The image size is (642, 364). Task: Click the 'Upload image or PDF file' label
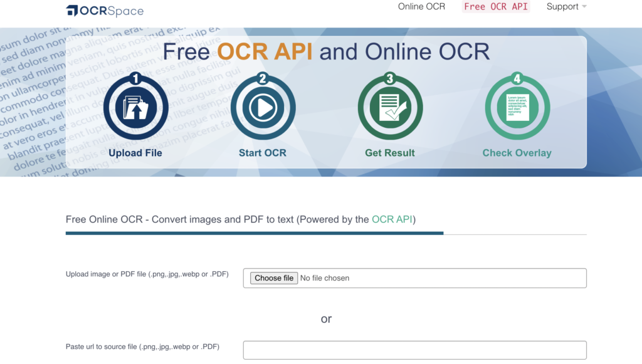click(147, 274)
